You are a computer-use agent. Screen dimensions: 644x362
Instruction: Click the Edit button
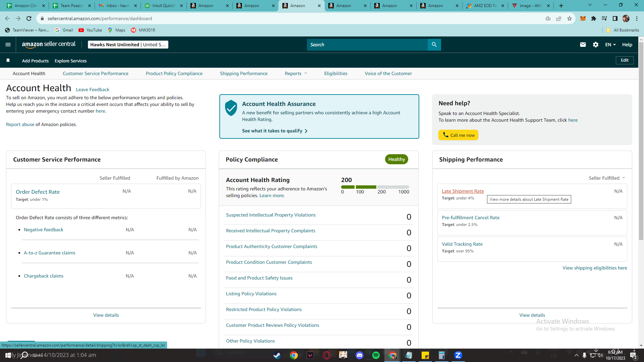(x=625, y=60)
